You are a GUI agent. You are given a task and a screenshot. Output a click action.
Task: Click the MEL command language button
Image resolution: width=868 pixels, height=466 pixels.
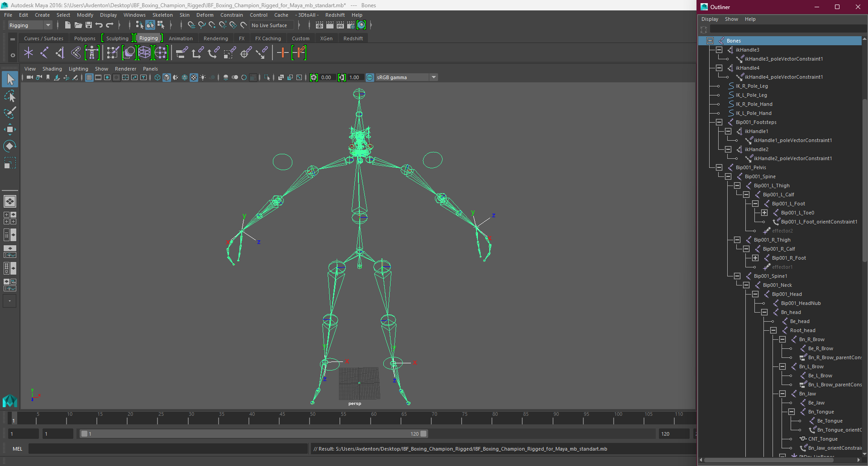(17, 449)
